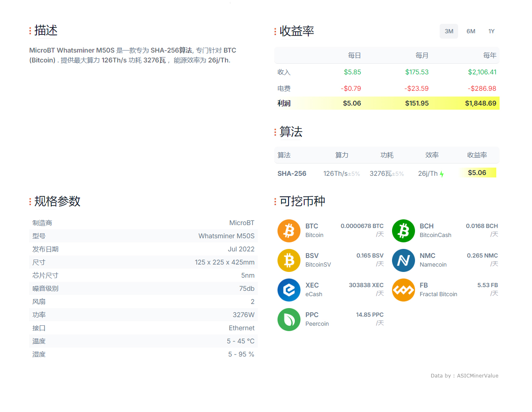
Task: Click the daily profit $5.06 in the 利润 row
Action: (352, 103)
